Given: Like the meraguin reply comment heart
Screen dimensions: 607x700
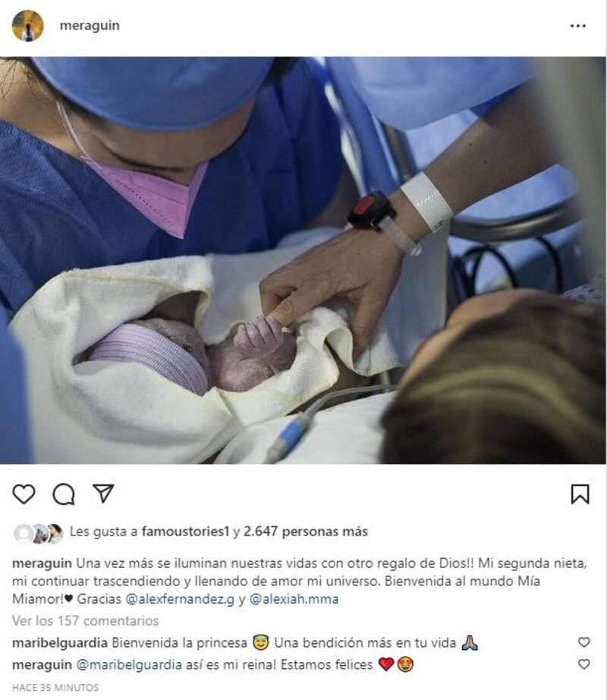Looking at the screenshot, I should [583, 664].
